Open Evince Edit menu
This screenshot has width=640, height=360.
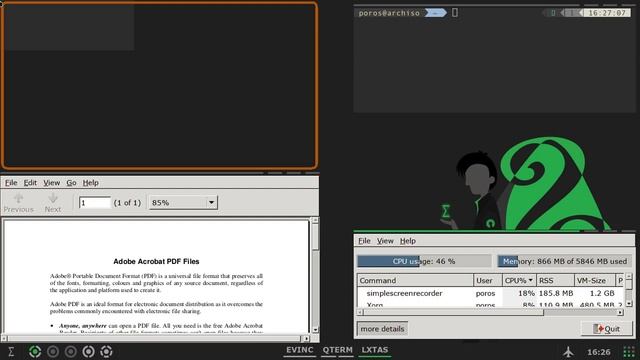(30, 182)
